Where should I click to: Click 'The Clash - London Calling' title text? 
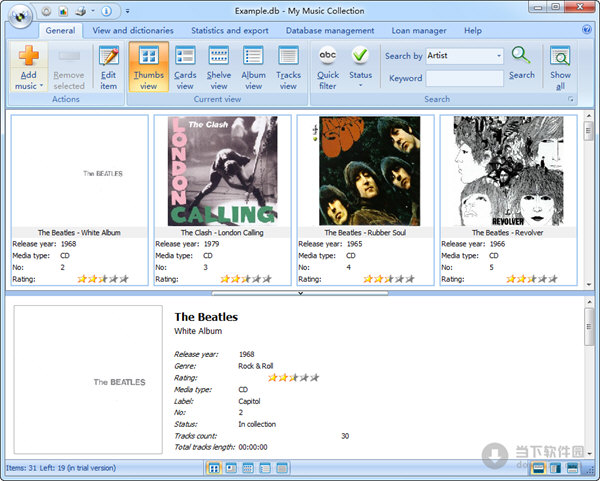222,233
